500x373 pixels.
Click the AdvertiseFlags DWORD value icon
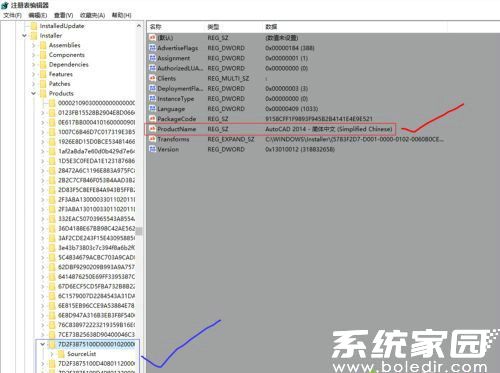(x=152, y=48)
